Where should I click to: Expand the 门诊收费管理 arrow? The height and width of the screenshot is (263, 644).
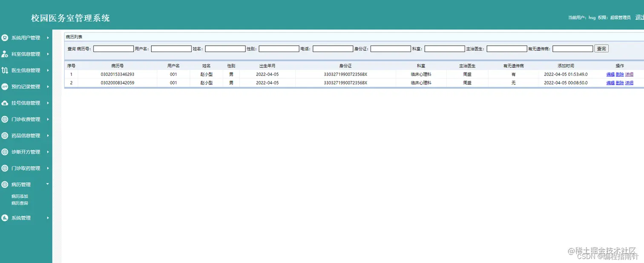[48, 119]
